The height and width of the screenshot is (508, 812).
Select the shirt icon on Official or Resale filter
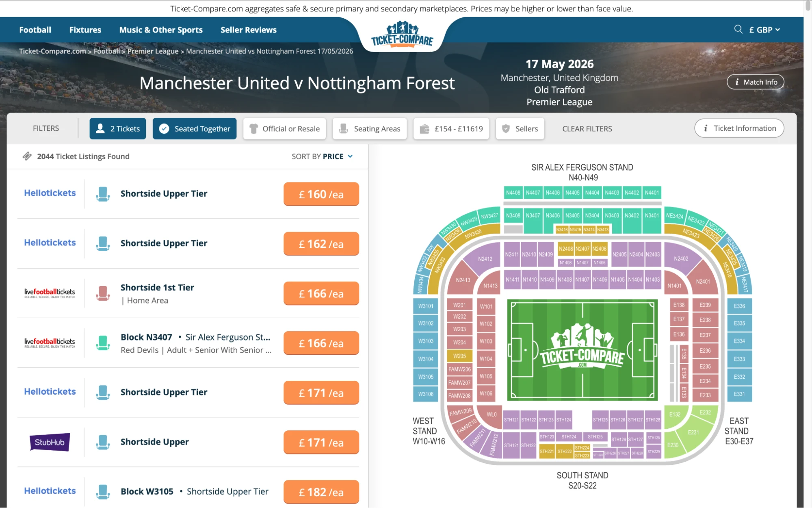point(254,128)
